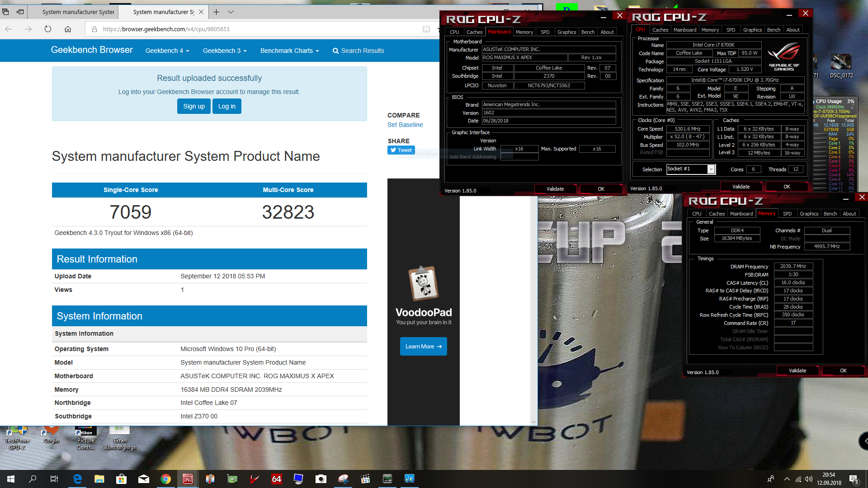Click the Sign up button
Screen dimensions: 868x488
pos(194,106)
